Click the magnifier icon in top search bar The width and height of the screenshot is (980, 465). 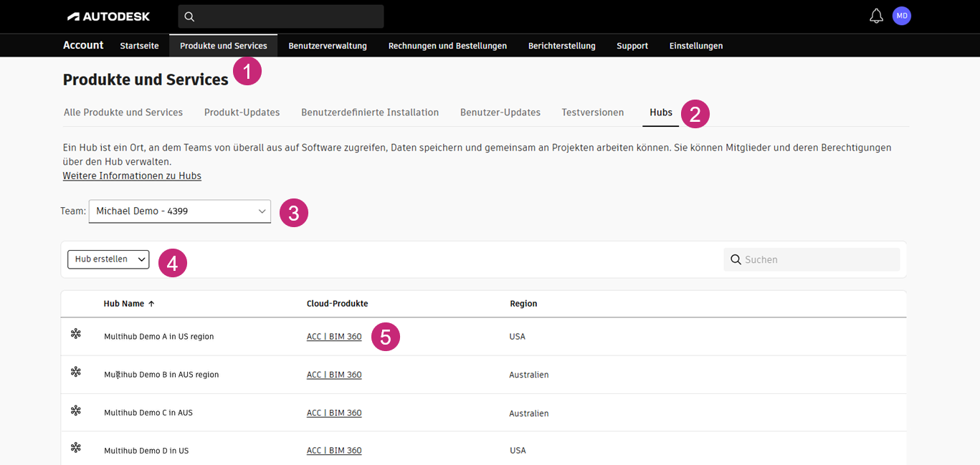point(189,16)
